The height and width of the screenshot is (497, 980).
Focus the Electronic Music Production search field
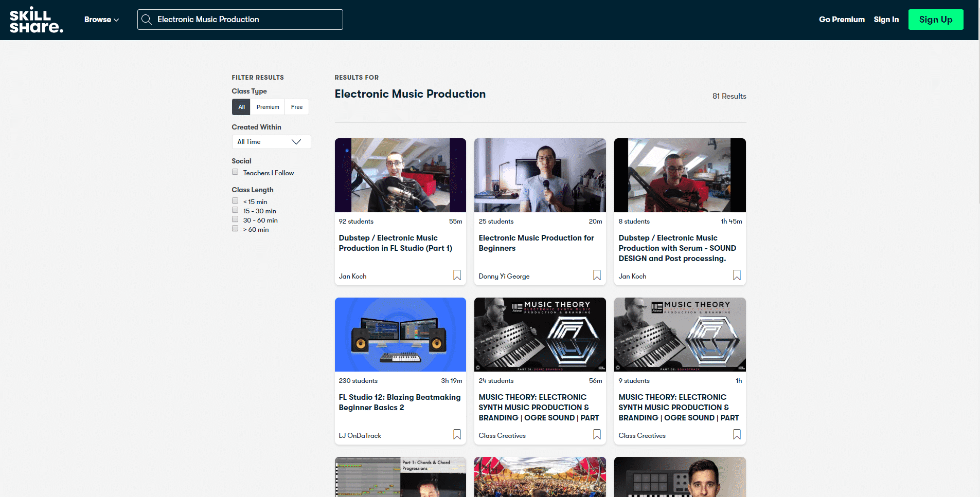coord(240,20)
